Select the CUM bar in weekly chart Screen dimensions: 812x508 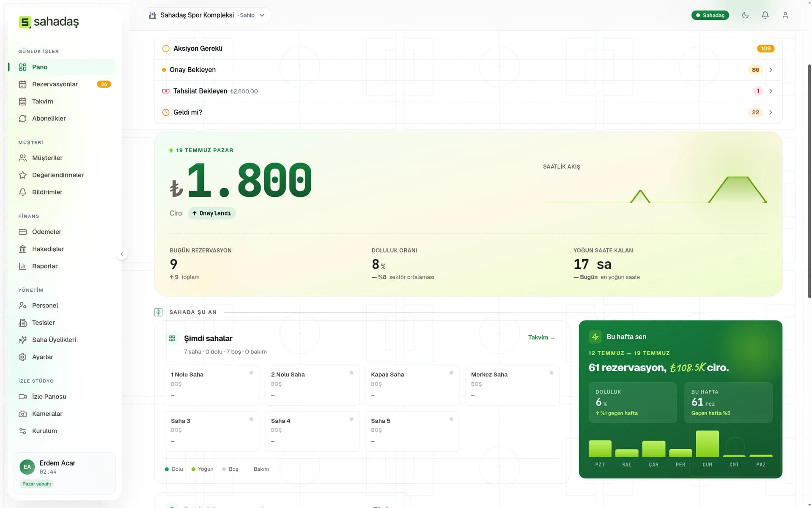tap(707, 444)
